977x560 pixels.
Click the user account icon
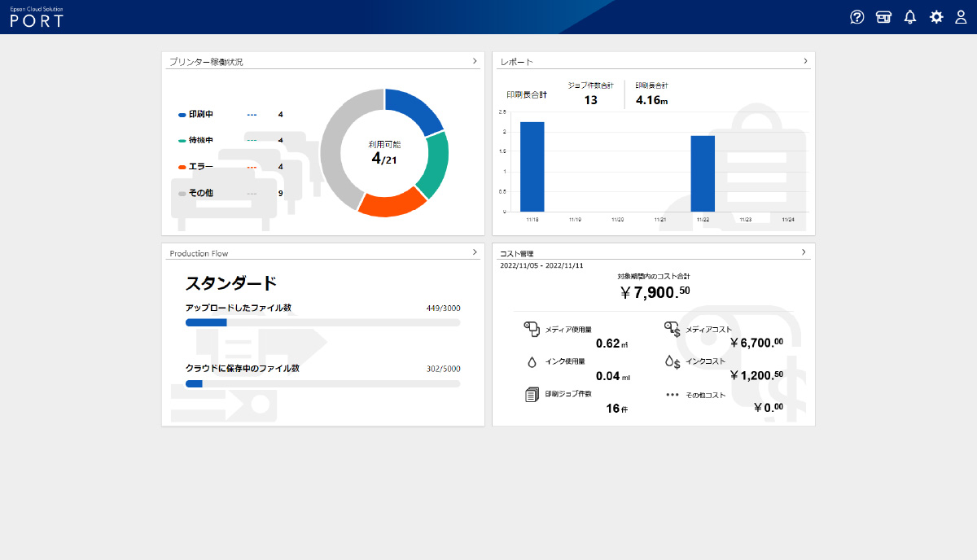(961, 17)
